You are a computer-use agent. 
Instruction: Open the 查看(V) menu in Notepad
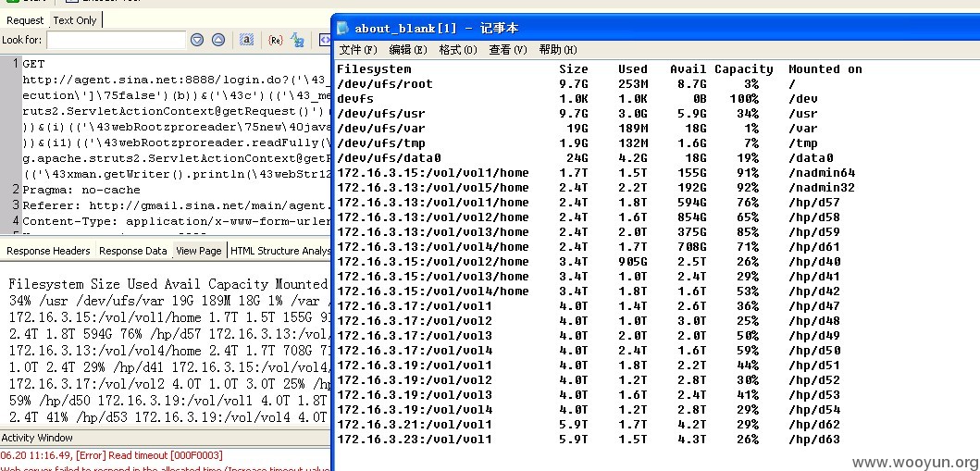click(508, 50)
